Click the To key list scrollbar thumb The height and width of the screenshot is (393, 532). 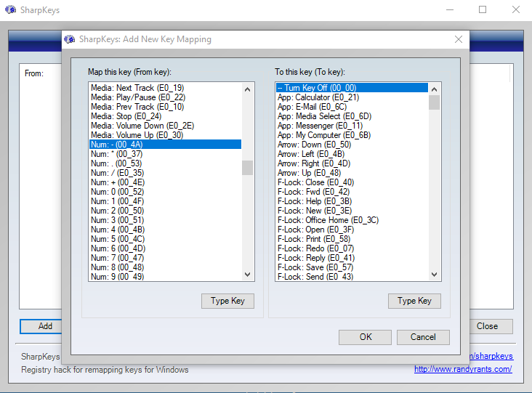click(434, 102)
